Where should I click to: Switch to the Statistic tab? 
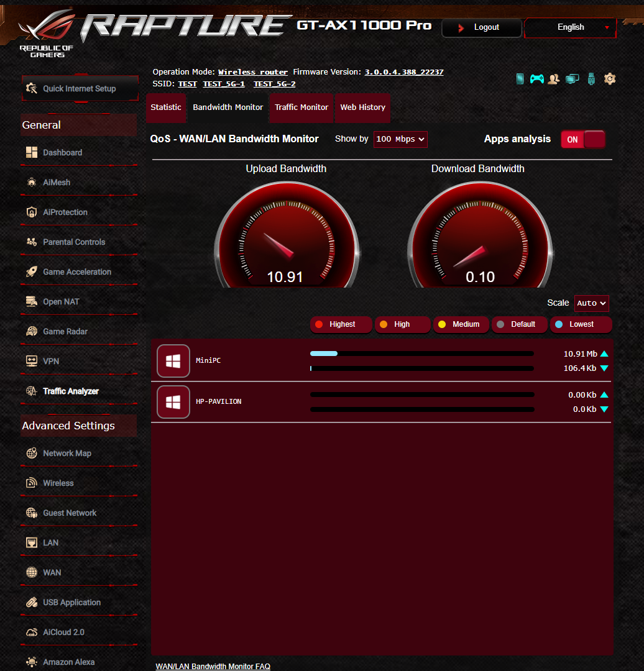166,108
